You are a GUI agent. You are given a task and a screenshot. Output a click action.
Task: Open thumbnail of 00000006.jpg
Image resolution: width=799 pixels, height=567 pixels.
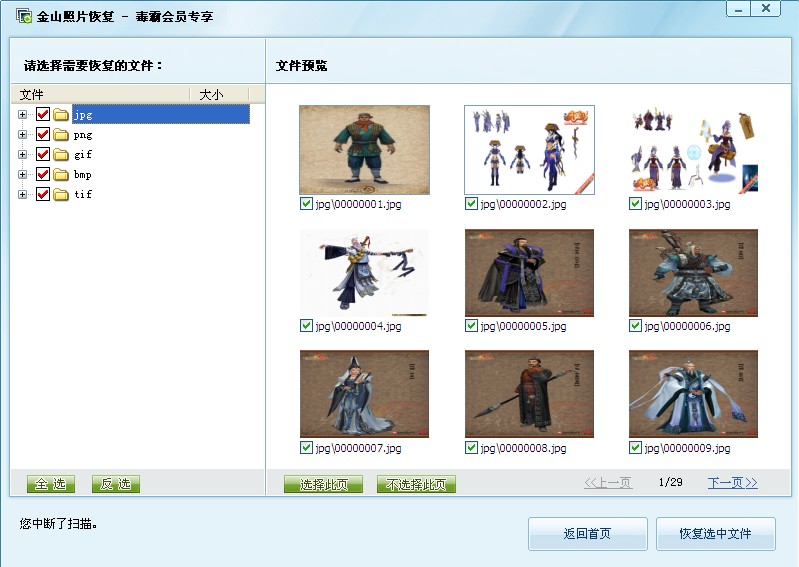click(x=694, y=273)
